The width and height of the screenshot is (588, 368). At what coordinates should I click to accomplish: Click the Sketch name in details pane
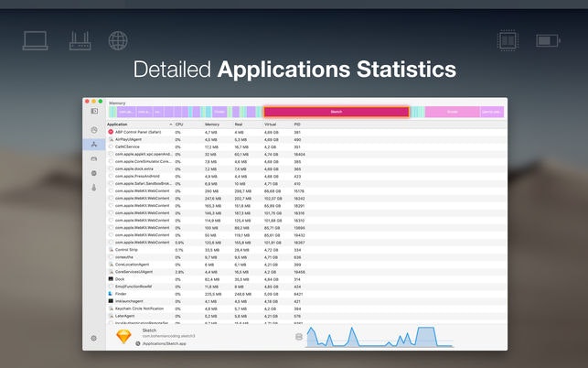pos(149,330)
